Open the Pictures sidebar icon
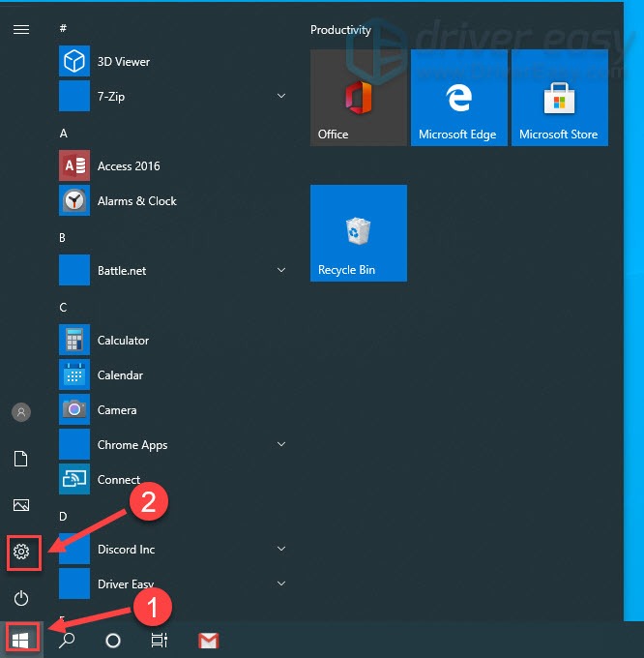The height and width of the screenshot is (658, 644). 21,505
